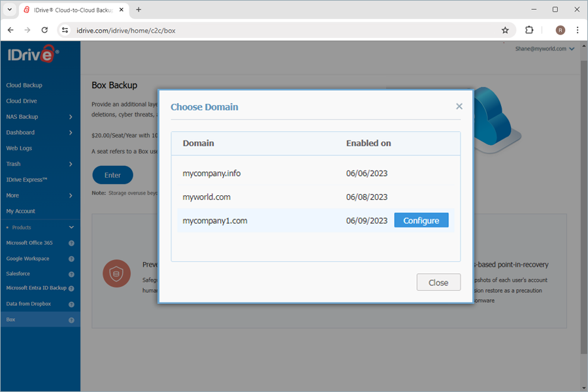This screenshot has height=392, width=588.
Task: Select the myworld.com domain row
Action: tap(316, 197)
